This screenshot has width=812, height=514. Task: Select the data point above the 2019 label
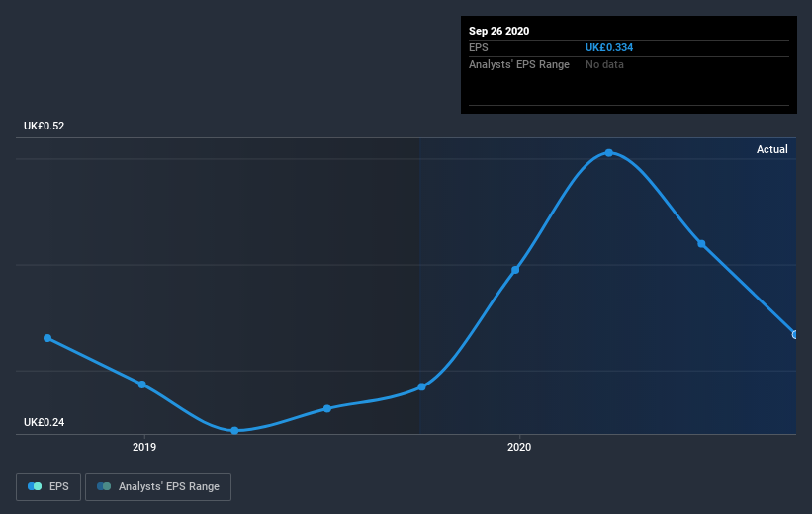click(x=141, y=385)
